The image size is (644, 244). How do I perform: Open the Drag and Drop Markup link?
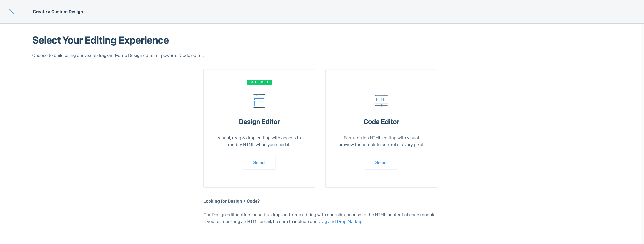coord(340,221)
